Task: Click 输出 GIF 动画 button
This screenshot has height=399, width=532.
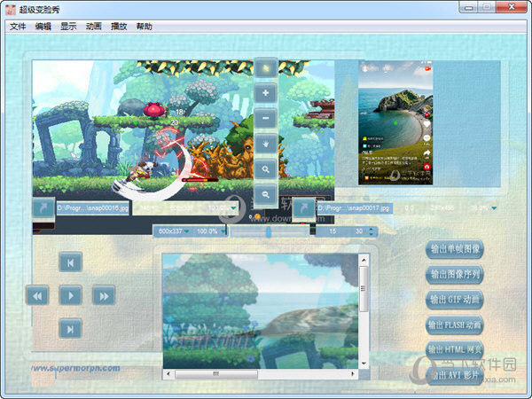Action: tap(455, 300)
